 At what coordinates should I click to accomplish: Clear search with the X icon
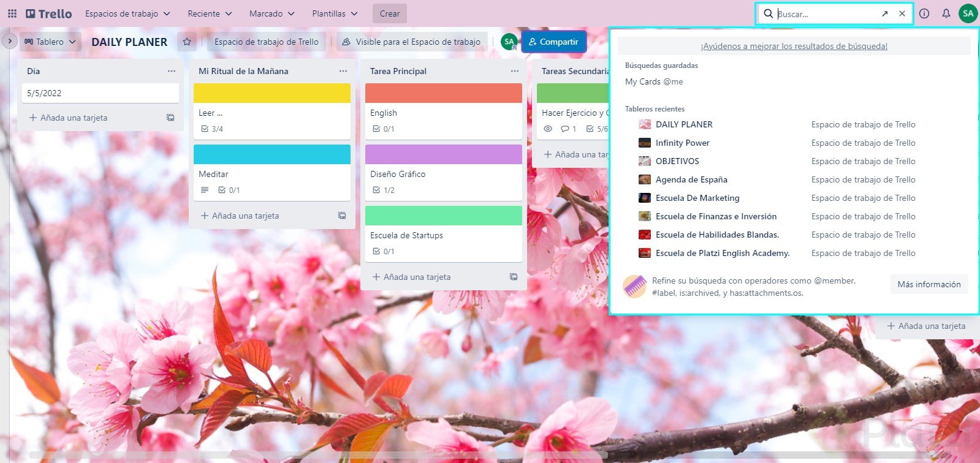902,13
